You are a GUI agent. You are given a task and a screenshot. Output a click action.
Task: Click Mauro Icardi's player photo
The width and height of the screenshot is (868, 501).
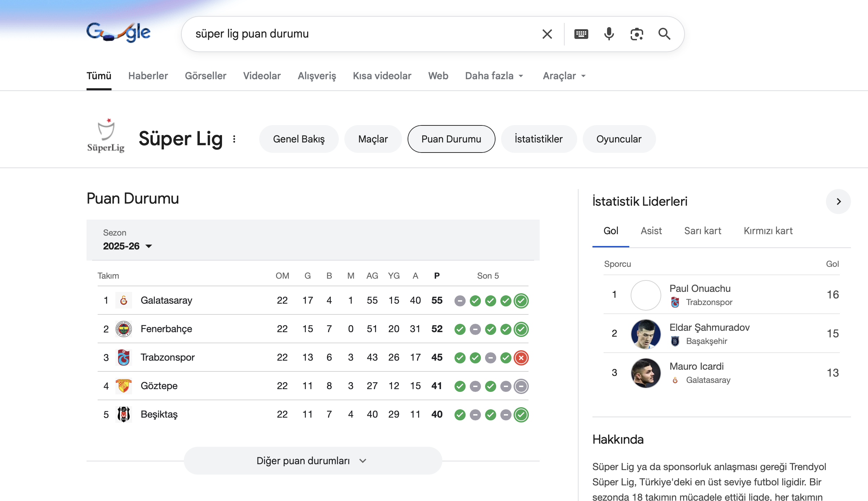(x=646, y=373)
